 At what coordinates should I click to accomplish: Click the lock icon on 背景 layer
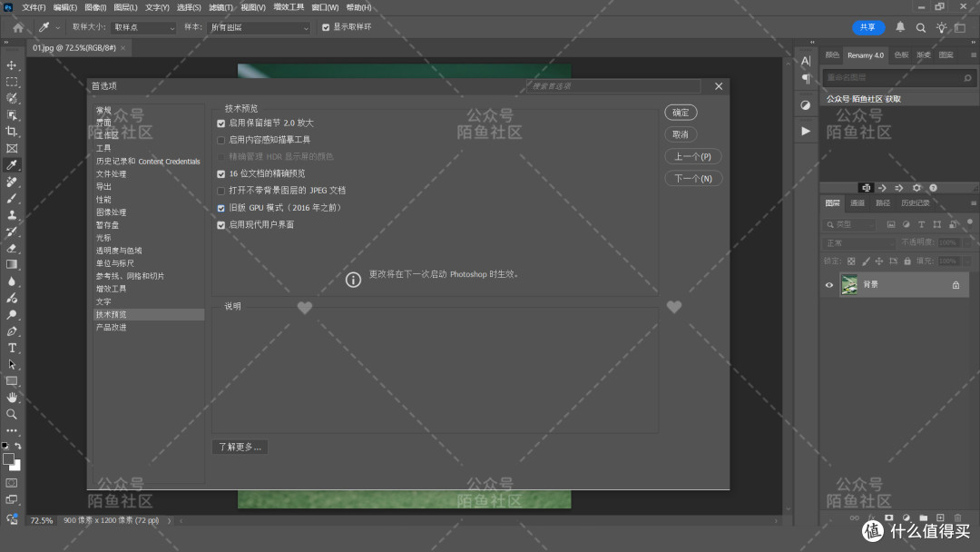[955, 285]
